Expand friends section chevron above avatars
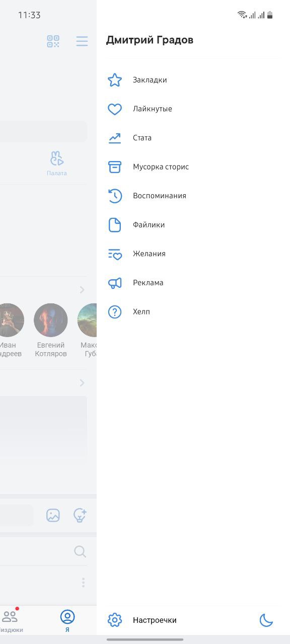The width and height of the screenshot is (290, 644). pyautogui.click(x=82, y=290)
